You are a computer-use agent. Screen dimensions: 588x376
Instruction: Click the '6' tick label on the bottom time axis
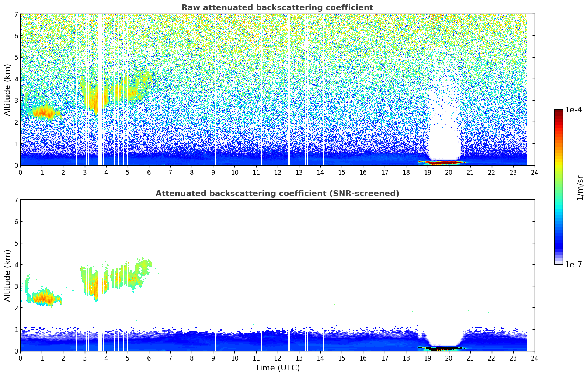149,358
